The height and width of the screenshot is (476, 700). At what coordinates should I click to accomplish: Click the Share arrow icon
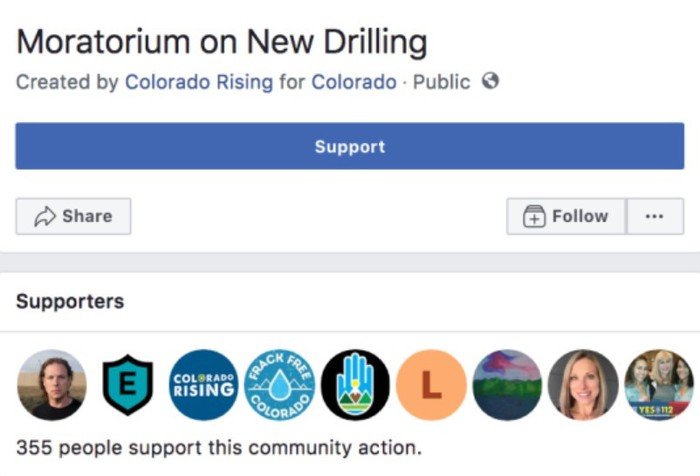point(44,216)
